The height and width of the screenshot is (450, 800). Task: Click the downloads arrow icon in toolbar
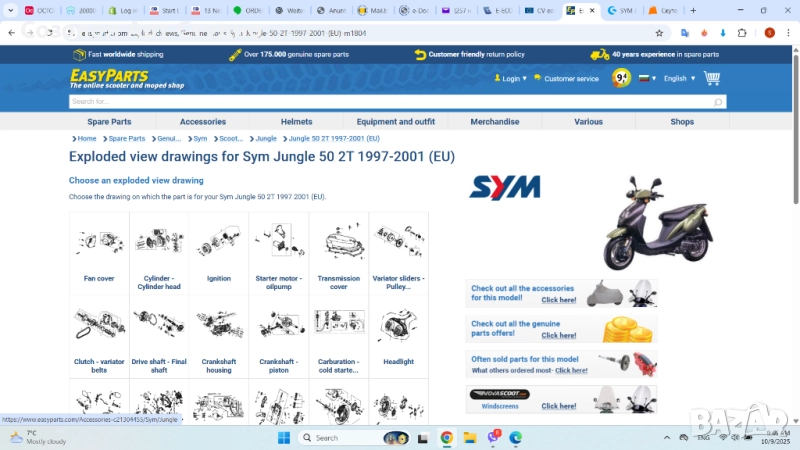click(723, 33)
